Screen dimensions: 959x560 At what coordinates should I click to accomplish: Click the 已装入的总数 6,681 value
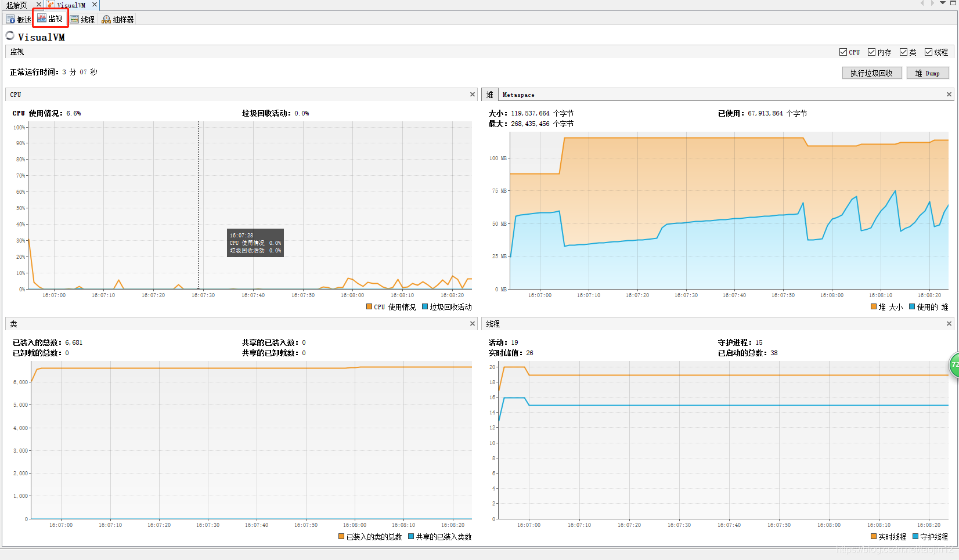click(74, 342)
